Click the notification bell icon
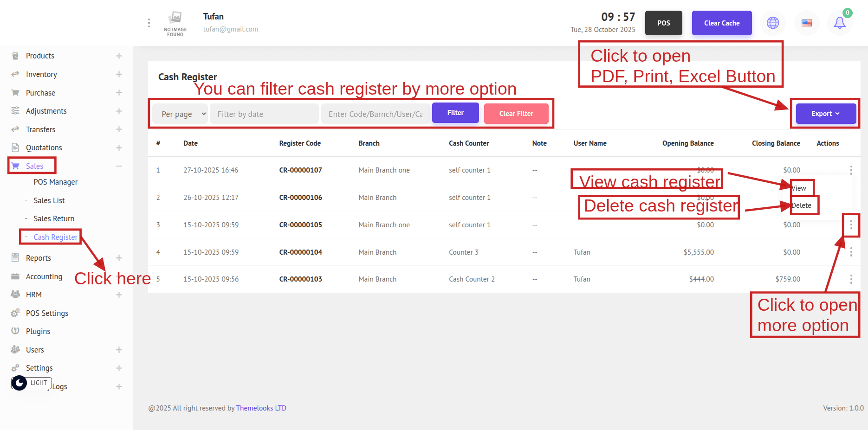This screenshot has height=430, width=868. 839,23
